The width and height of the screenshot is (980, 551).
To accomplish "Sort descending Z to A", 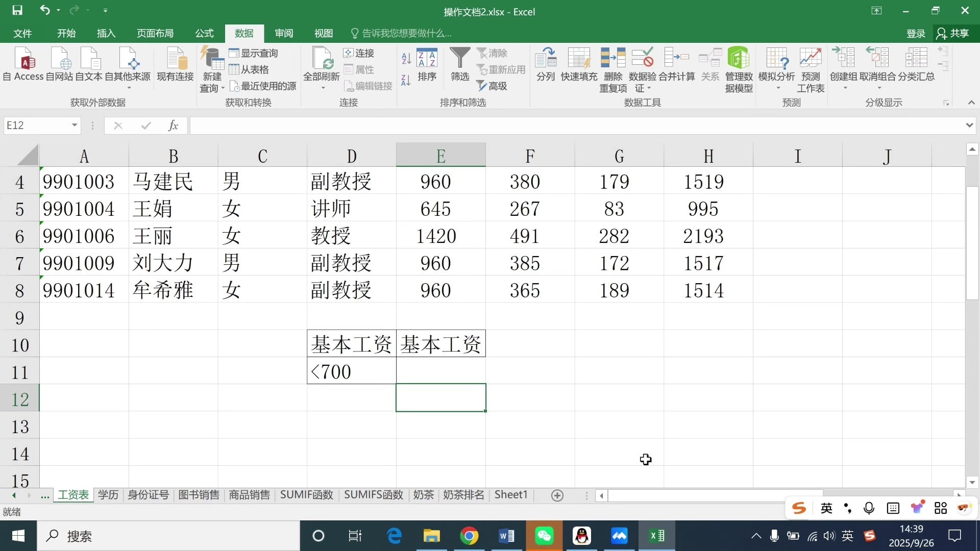I will coord(406,80).
